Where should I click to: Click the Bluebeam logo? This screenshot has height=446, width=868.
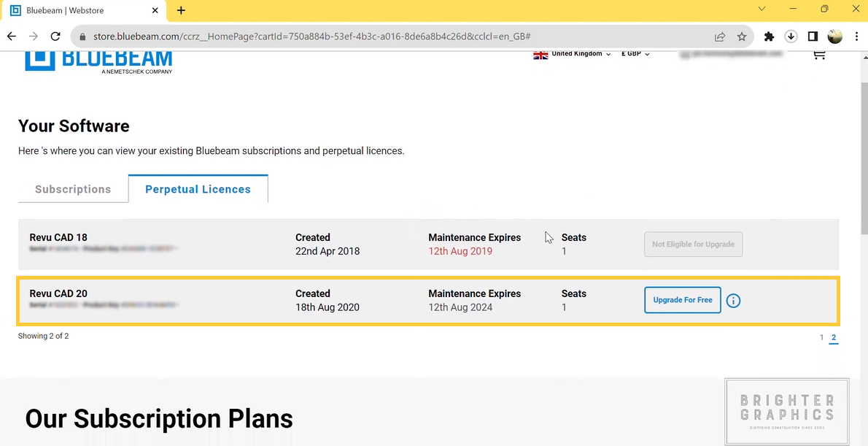tap(98, 61)
